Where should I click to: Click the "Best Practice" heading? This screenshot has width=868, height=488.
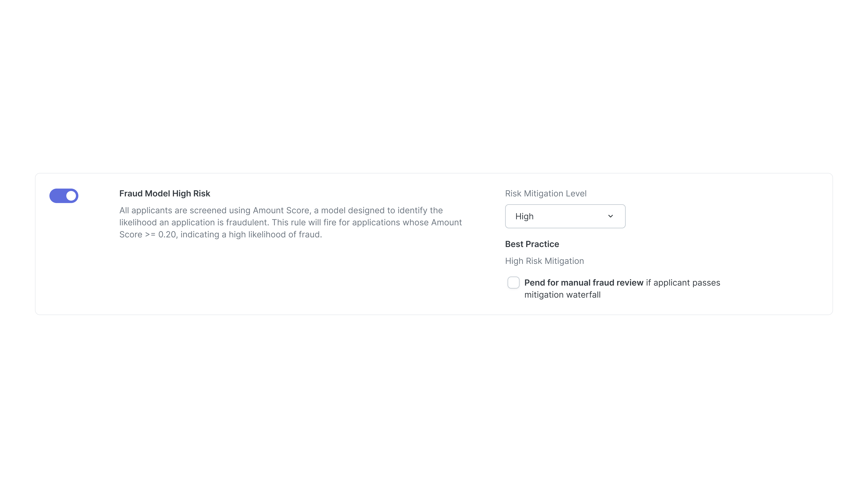click(x=532, y=244)
